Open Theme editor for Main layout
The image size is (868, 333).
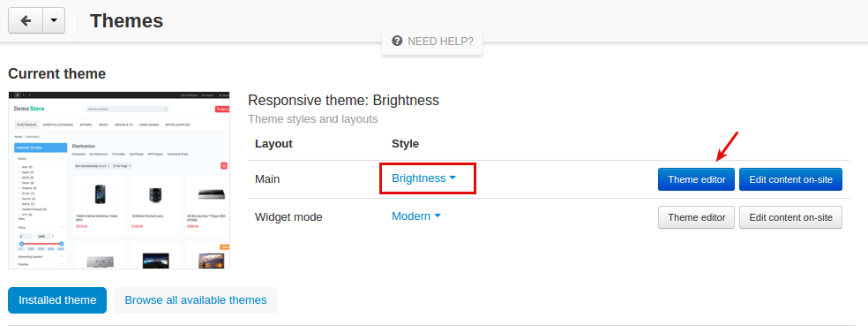pyautogui.click(x=696, y=179)
